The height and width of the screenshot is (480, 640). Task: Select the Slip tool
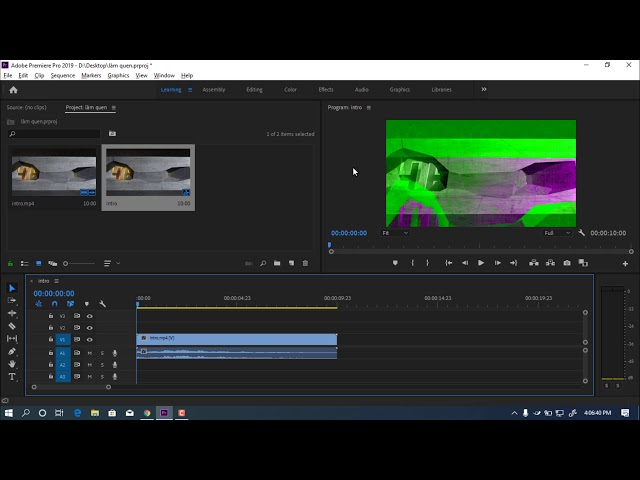coord(12,339)
